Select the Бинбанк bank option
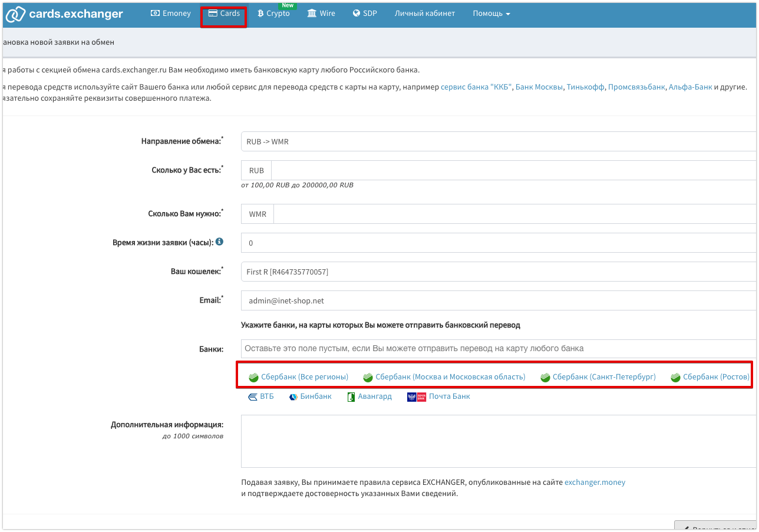The image size is (759, 532). click(x=311, y=396)
